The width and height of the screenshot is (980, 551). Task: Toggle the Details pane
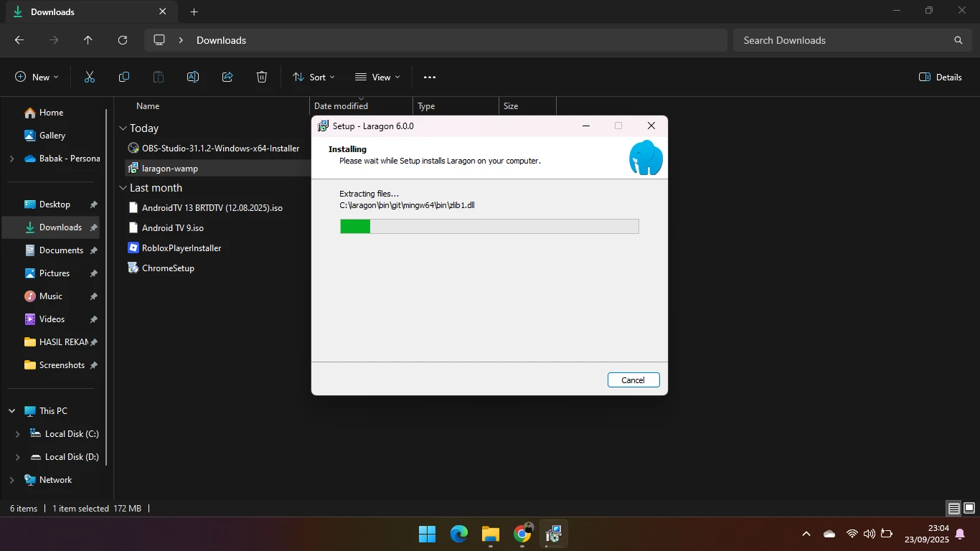click(x=941, y=77)
